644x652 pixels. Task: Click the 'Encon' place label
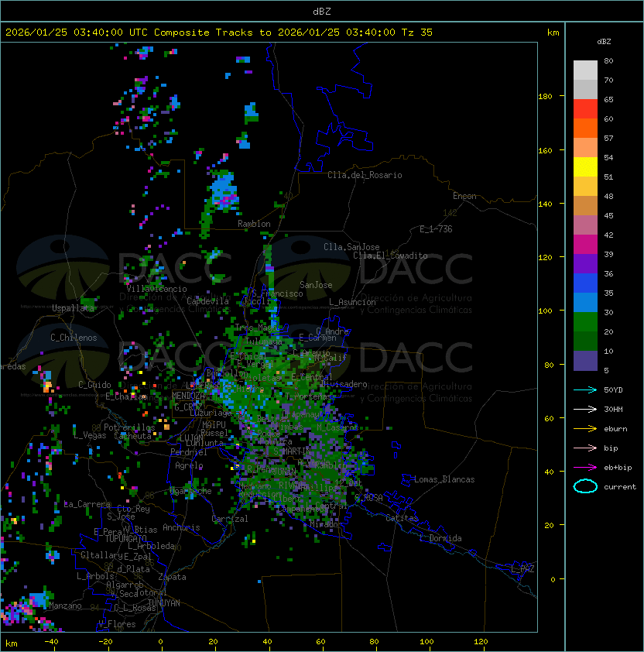point(464,196)
